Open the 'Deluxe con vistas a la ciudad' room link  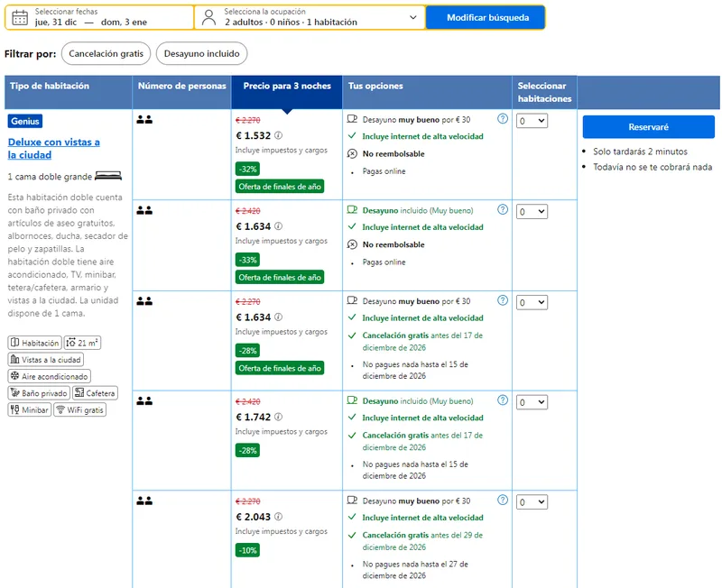(x=54, y=148)
